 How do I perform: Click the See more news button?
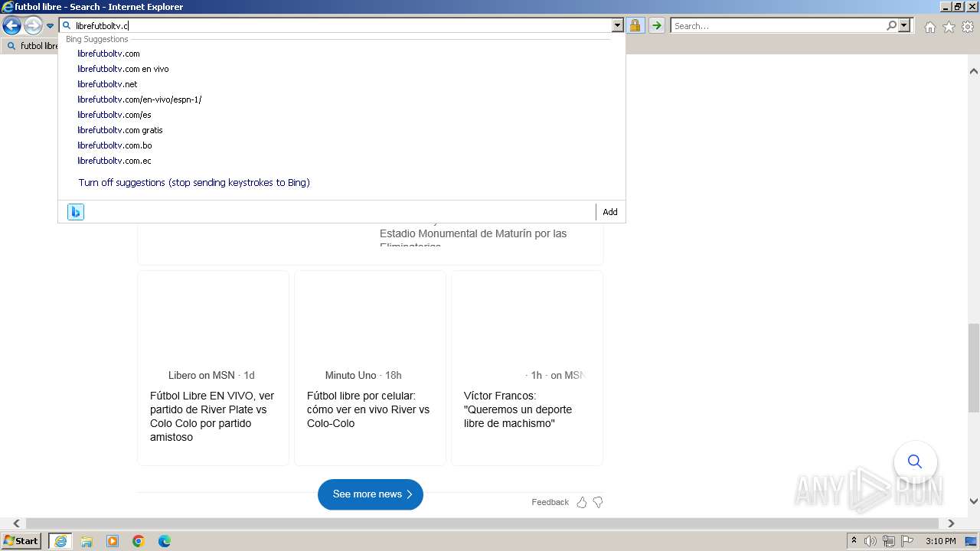[x=371, y=494]
